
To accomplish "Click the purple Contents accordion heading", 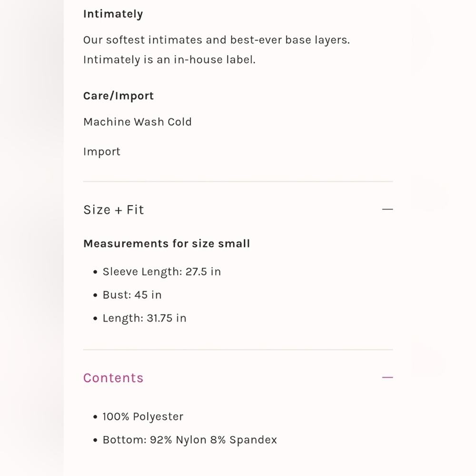I will pos(113,378).
